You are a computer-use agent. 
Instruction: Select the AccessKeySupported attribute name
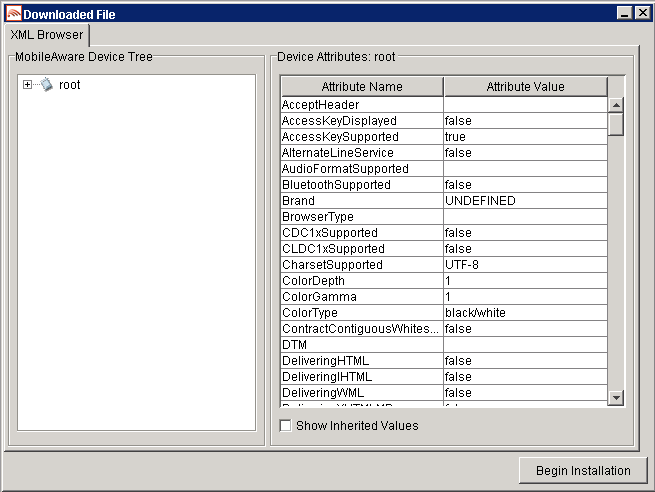(x=362, y=137)
